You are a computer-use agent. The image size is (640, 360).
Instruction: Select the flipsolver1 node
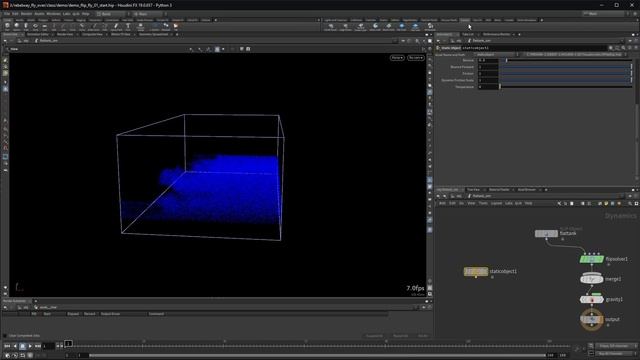pyautogui.click(x=592, y=259)
